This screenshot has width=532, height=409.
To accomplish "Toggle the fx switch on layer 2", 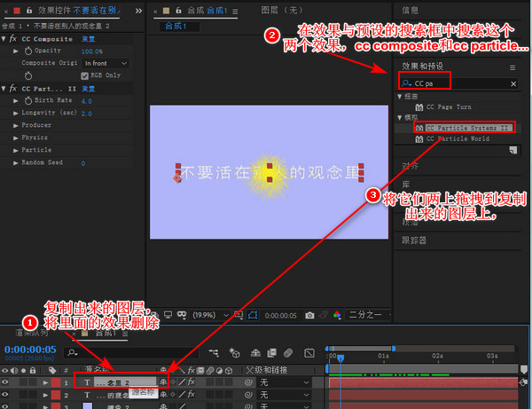I will click(192, 395).
